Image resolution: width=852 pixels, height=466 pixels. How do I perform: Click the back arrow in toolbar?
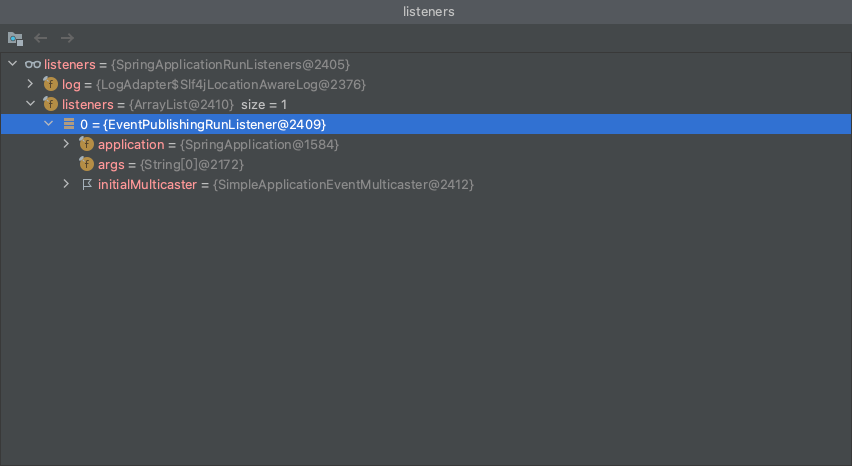(41, 38)
